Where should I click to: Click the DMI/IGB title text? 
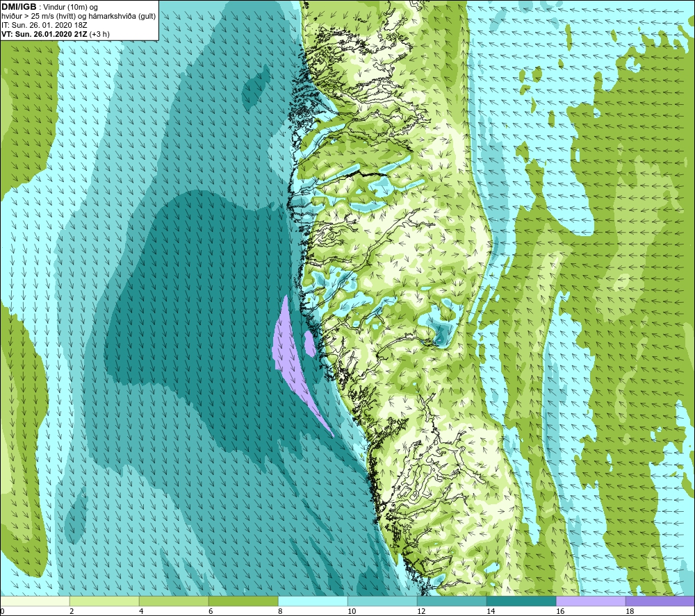[x=19, y=7]
